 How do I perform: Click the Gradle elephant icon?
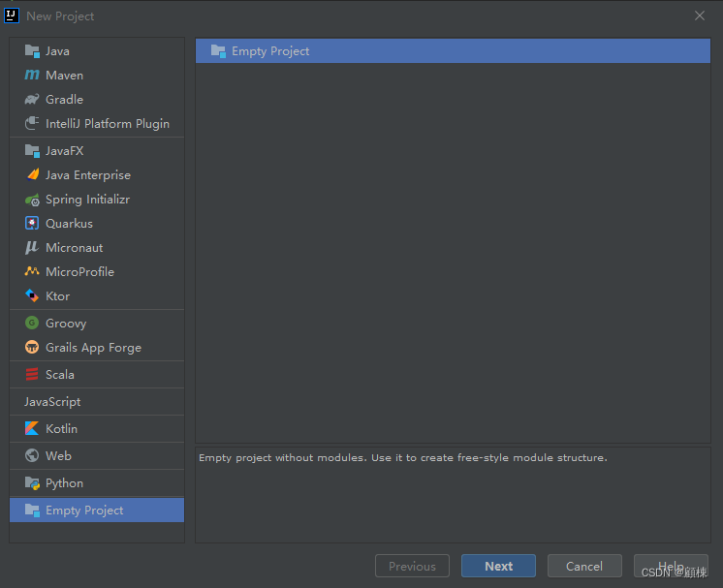point(32,100)
